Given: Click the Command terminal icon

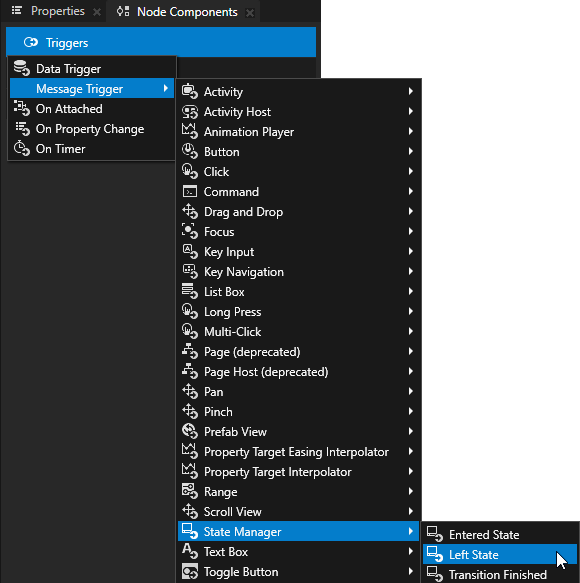Looking at the screenshot, I should click(190, 191).
